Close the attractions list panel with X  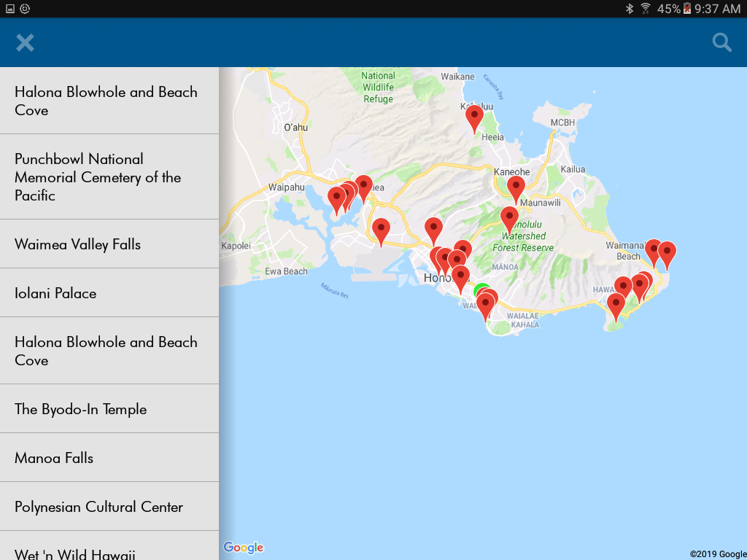click(x=25, y=43)
